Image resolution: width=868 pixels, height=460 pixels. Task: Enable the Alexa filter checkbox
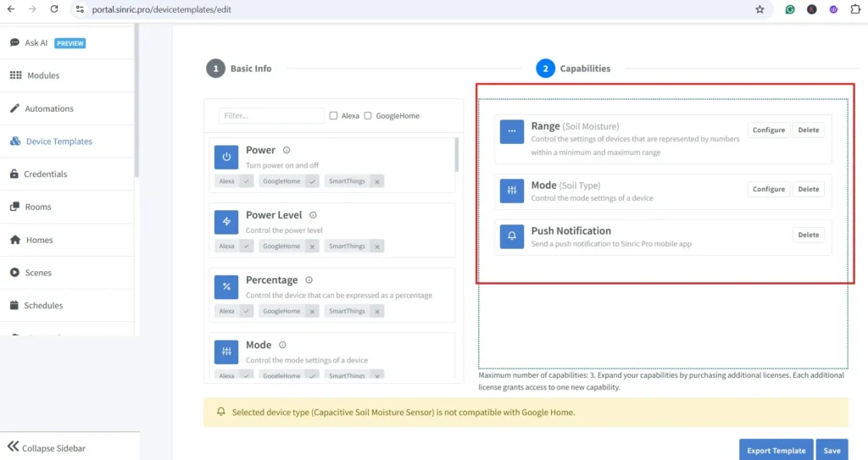[333, 116]
